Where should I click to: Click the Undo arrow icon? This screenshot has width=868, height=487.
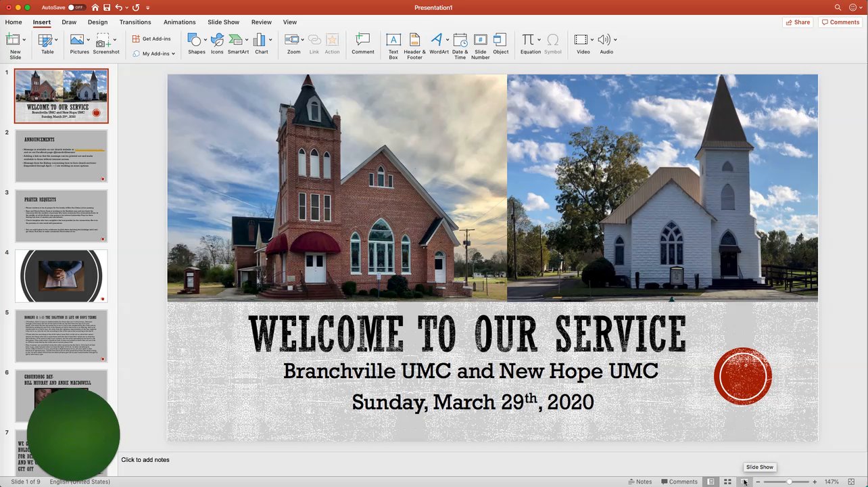click(x=119, y=7)
